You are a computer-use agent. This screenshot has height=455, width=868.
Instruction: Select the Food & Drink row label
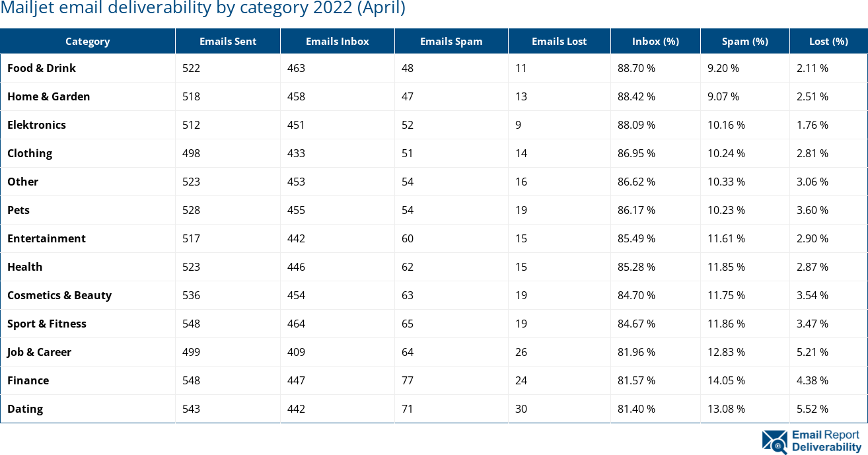(x=42, y=68)
